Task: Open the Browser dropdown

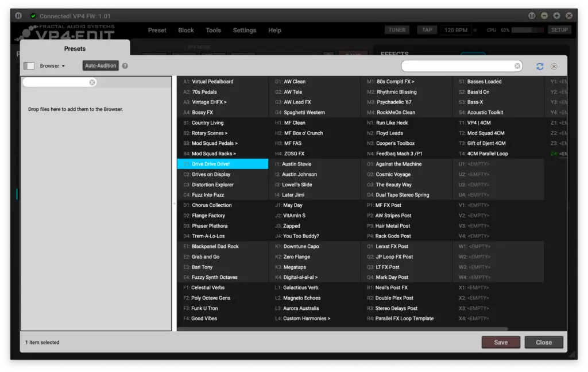Action: click(52, 66)
